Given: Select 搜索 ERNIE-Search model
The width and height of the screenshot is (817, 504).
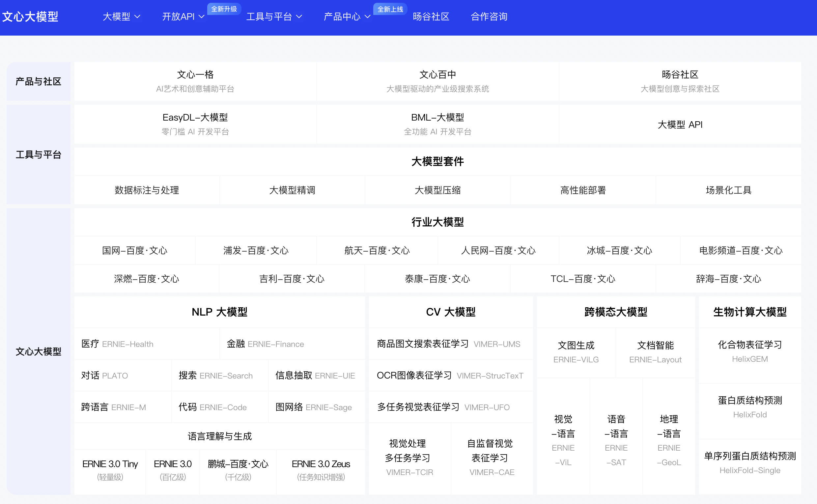Looking at the screenshot, I should [220, 375].
